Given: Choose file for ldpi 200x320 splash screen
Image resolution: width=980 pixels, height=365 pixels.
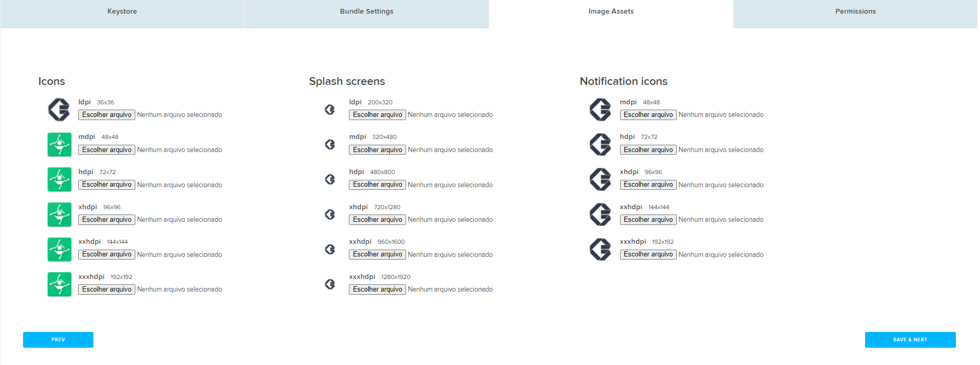Looking at the screenshot, I should [x=378, y=115].
